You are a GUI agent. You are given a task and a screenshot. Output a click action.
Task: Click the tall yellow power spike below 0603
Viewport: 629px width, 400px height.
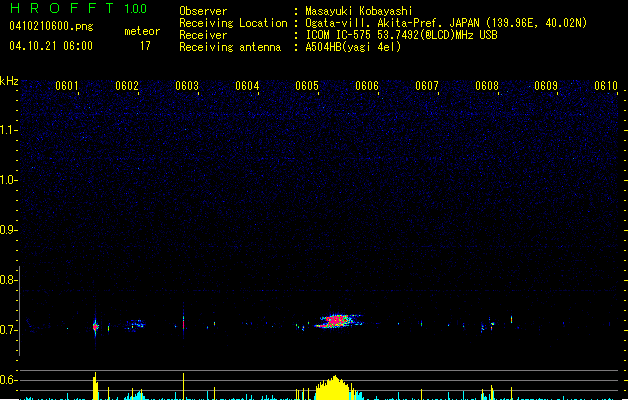(x=184, y=386)
